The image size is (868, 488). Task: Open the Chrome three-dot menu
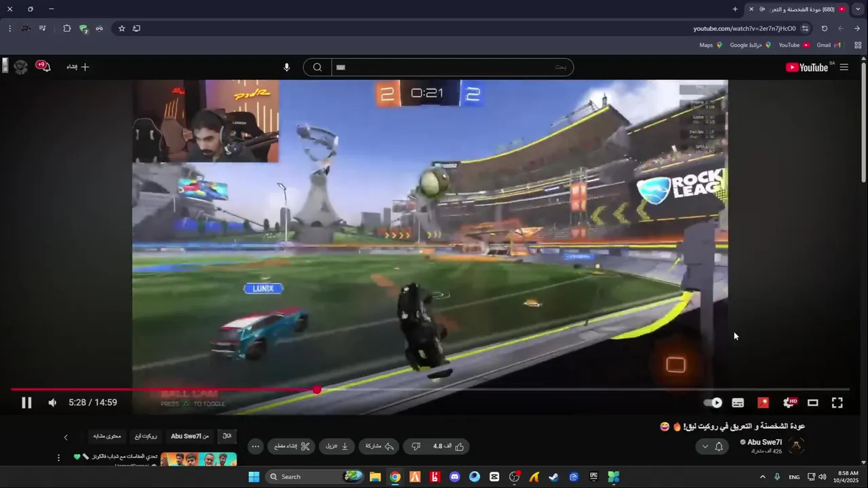coord(9,28)
